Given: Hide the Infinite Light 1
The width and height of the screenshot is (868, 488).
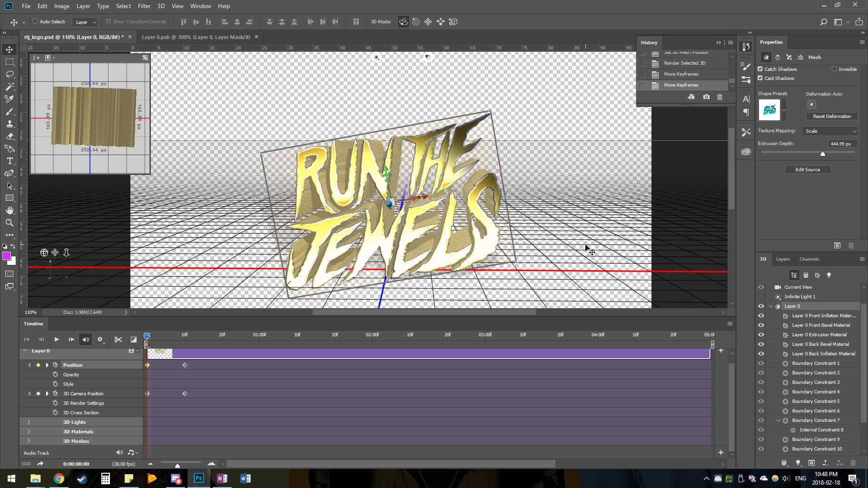Looking at the screenshot, I should coord(760,296).
